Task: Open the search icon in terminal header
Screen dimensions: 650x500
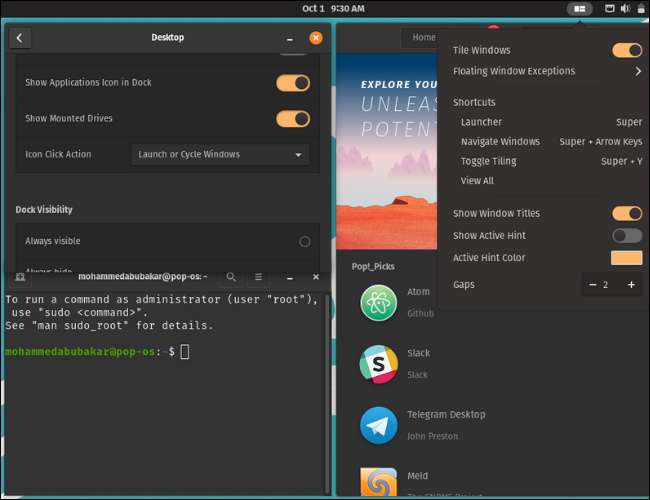Action: tap(231, 277)
